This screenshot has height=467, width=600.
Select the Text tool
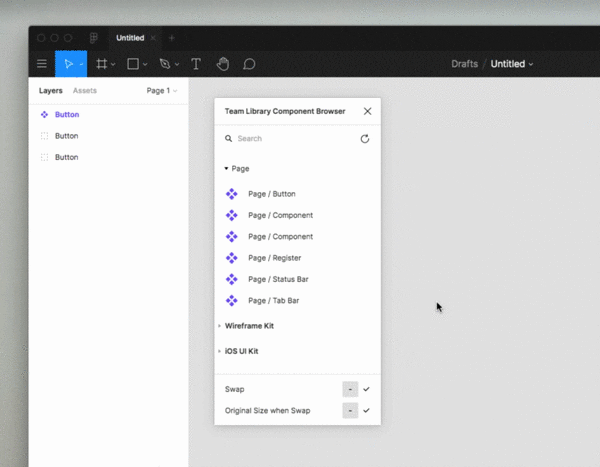pyautogui.click(x=196, y=64)
